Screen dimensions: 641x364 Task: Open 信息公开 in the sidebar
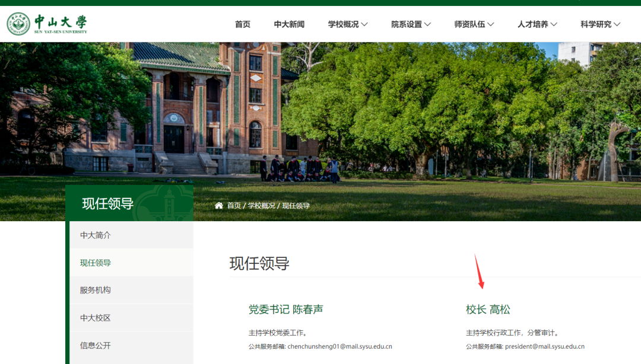click(x=131, y=346)
